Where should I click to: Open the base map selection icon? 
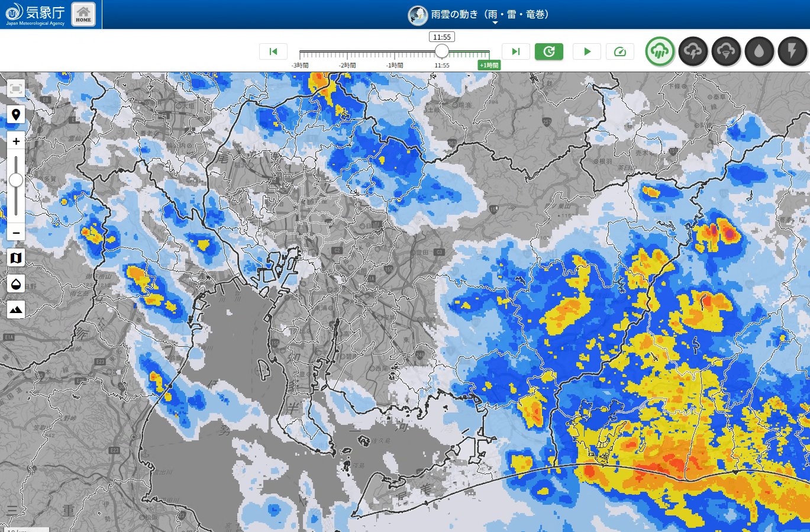(16, 258)
